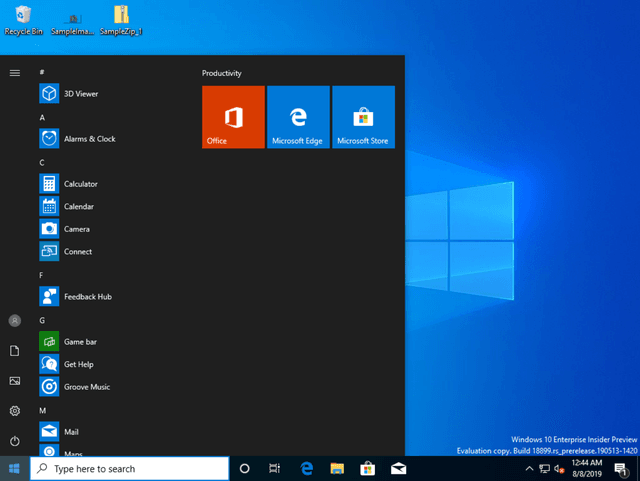Click the Office tile
This screenshot has height=481, width=640.
[x=233, y=117]
